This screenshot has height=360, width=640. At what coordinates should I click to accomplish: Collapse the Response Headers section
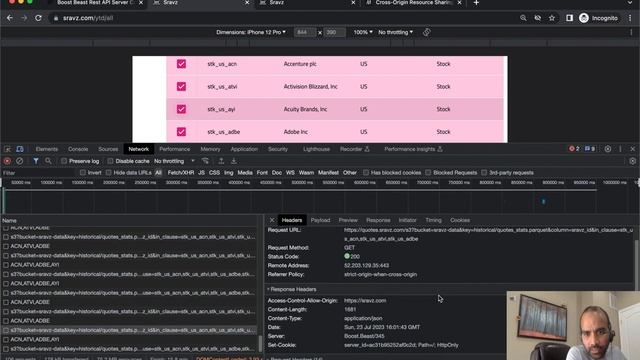(292, 289)
